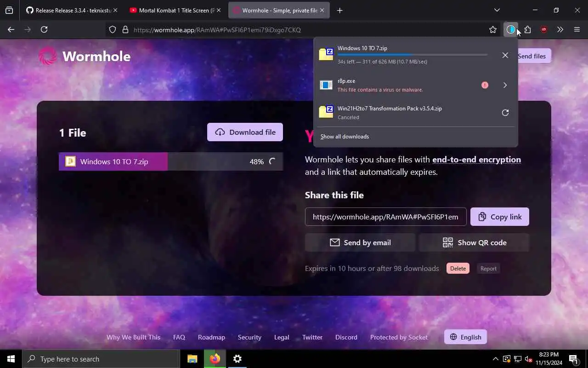Close the Wormhole tab
The height and width of the screenshot is (368, 588).
[322, 10]
